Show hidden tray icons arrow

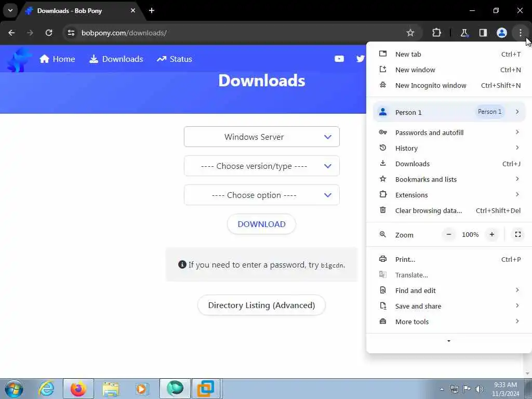click(x=442, y=389)
